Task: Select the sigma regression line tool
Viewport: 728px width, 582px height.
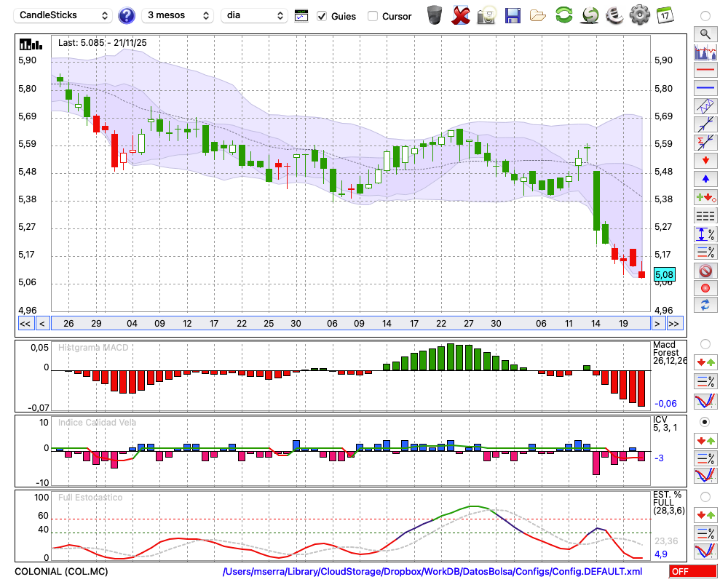Action: 705,143
